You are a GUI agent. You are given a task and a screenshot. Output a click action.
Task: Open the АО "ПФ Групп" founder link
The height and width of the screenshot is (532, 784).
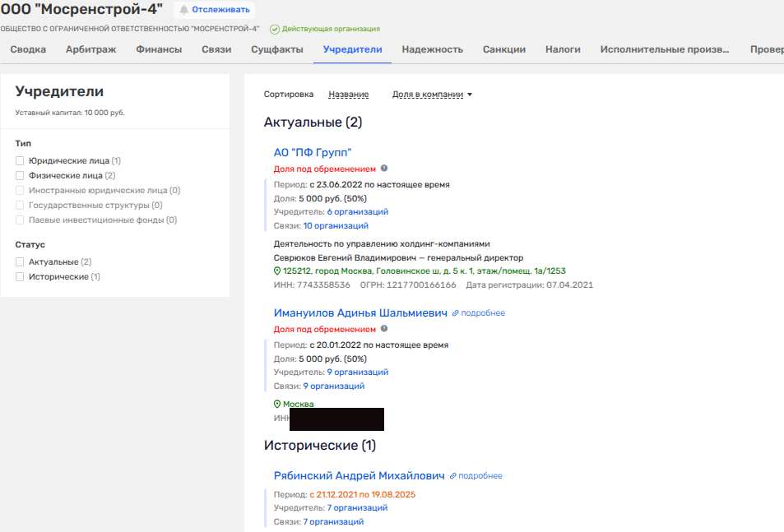pos(313,152)
